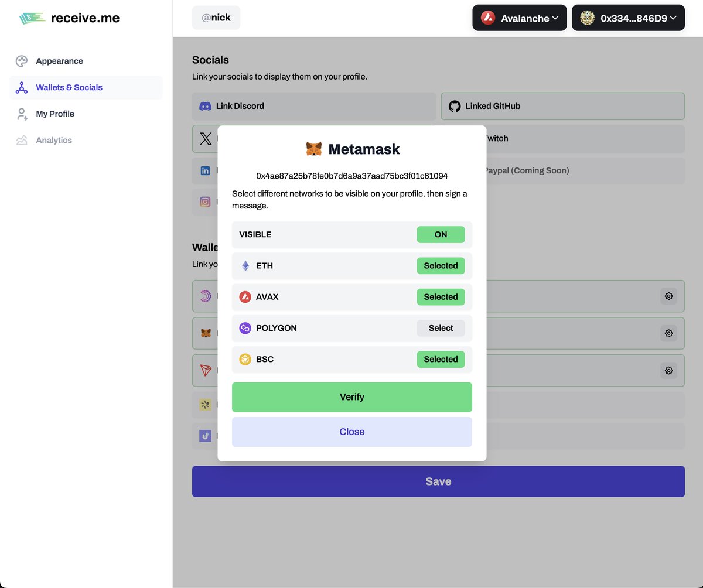Click the Ethereum icon in ETH row
Viewport: 703px width, 588px height.
click(x=245, y=265)
